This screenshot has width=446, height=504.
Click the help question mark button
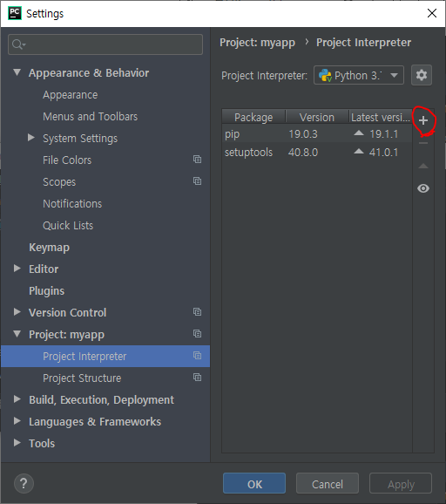pos(24,483)
